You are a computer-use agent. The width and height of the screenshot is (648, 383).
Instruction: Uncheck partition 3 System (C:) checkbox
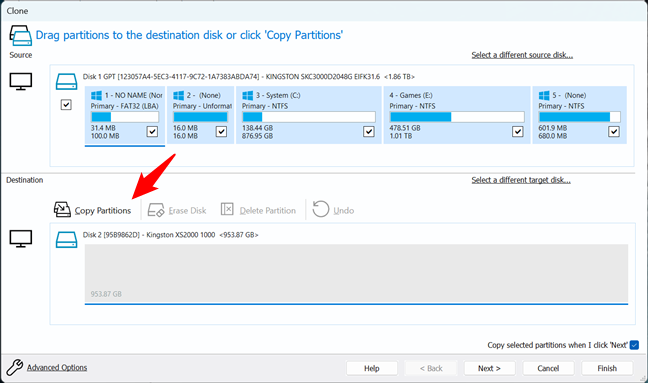(369, 131)
